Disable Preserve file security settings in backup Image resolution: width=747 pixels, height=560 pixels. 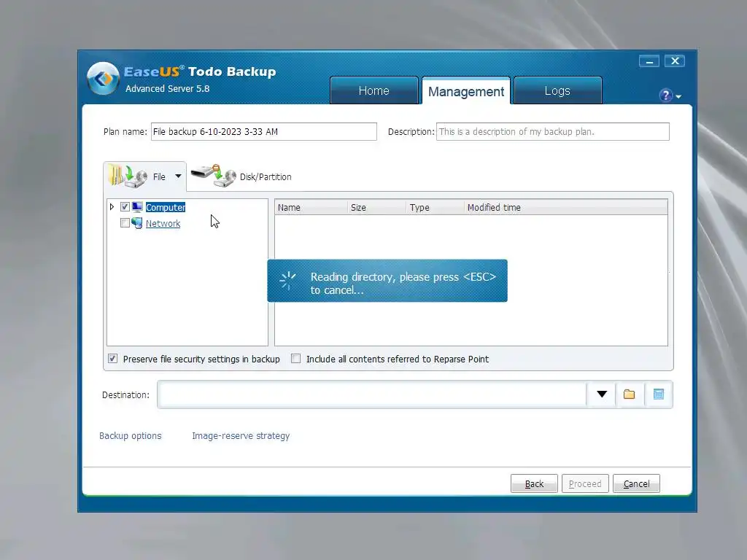click(112, 359)
